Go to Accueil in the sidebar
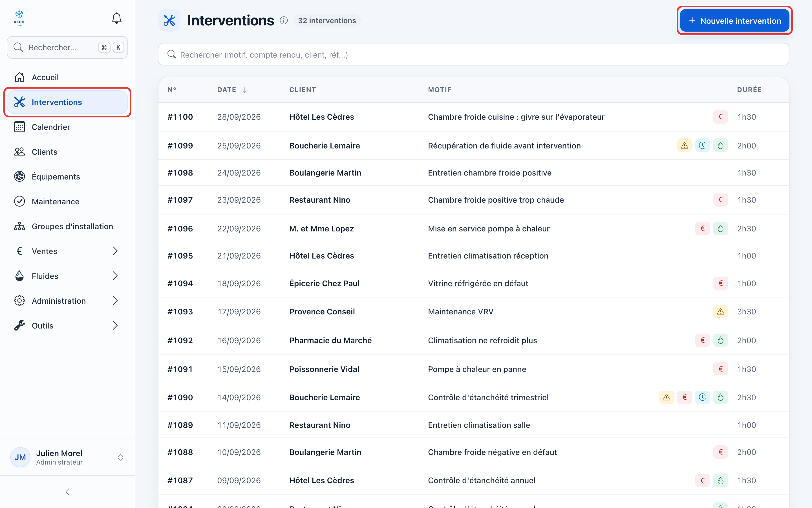This screenshot has width=812, height=508. point(67,77)
